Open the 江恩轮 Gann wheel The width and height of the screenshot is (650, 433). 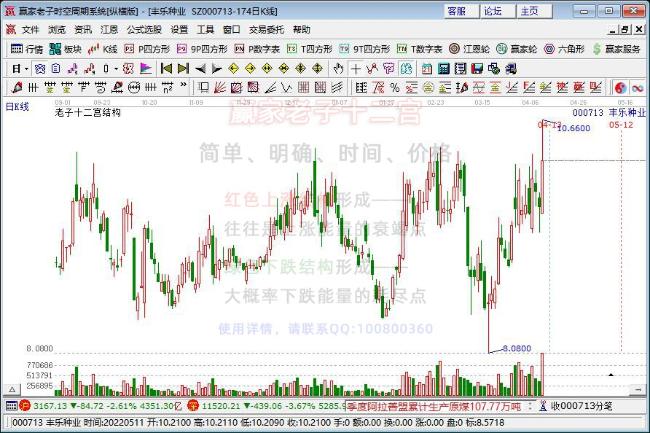tap(469, 49)
